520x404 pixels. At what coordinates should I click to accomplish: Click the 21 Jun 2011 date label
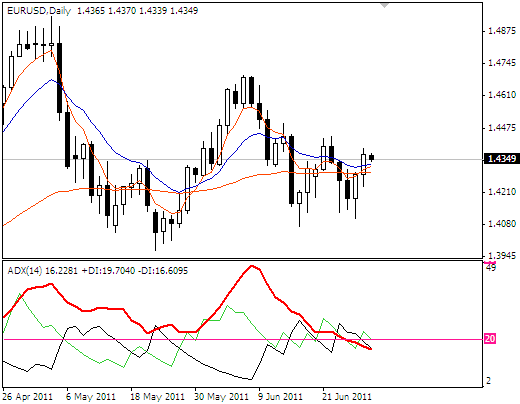[x=347, y=397]
